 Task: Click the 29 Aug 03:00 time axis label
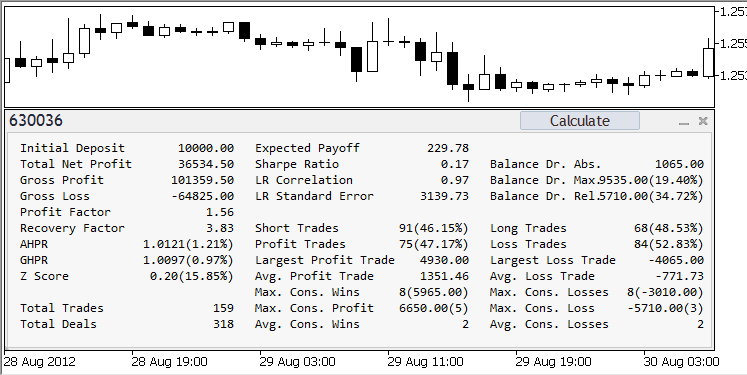[x=297, y=362]
